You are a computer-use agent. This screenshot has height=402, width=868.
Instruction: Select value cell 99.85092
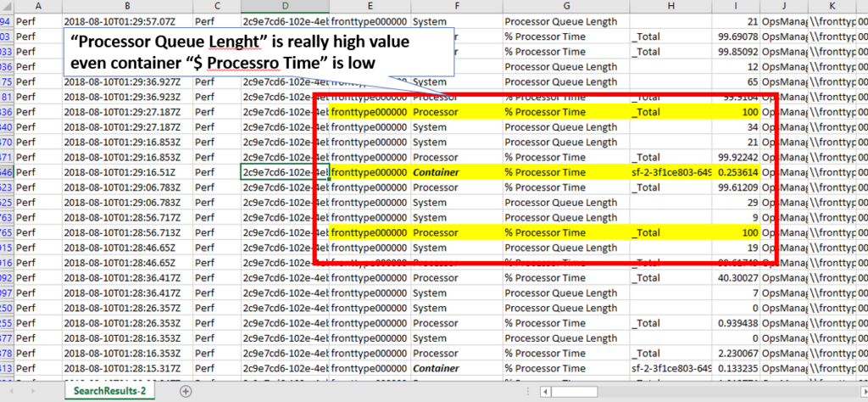[736, 52]
